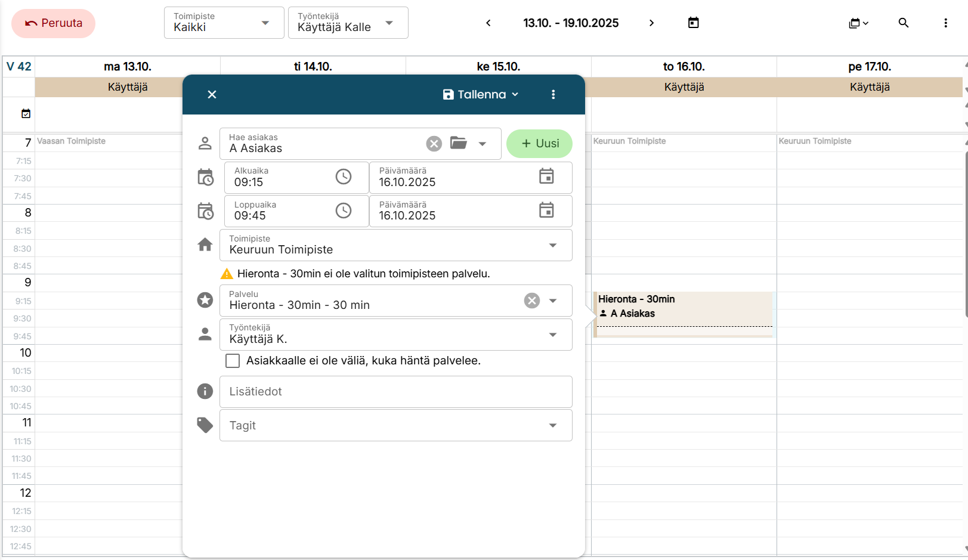Open end date calendar picker
This screenshot has width=968, height=560.
(546, 211)
